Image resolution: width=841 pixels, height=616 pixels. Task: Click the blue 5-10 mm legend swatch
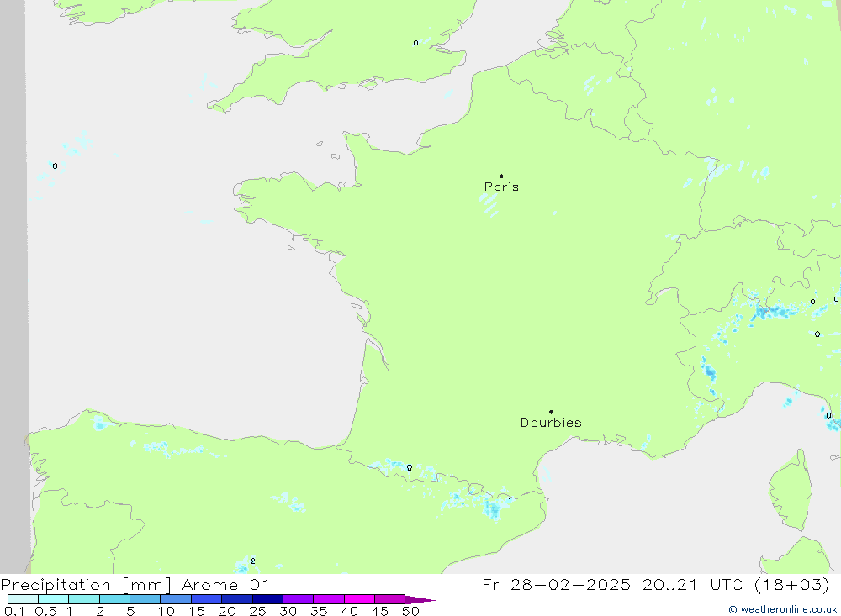(x=145, y=599)
